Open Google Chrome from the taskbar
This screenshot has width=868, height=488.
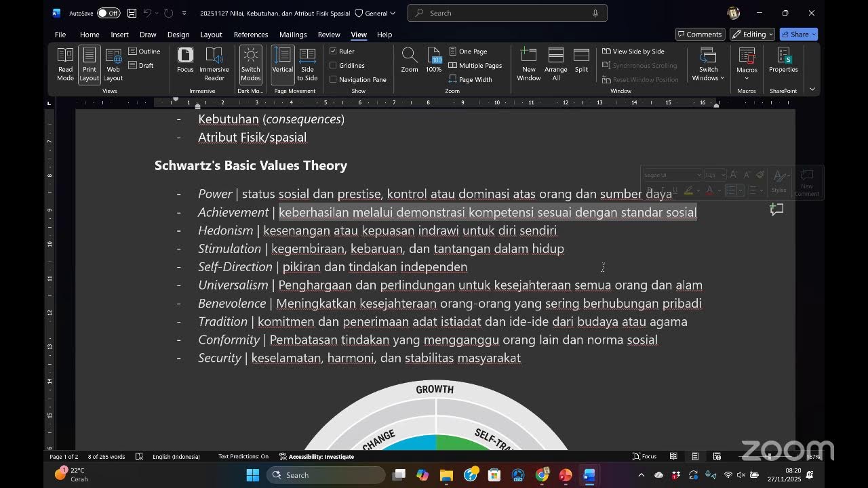click(542, 475)
